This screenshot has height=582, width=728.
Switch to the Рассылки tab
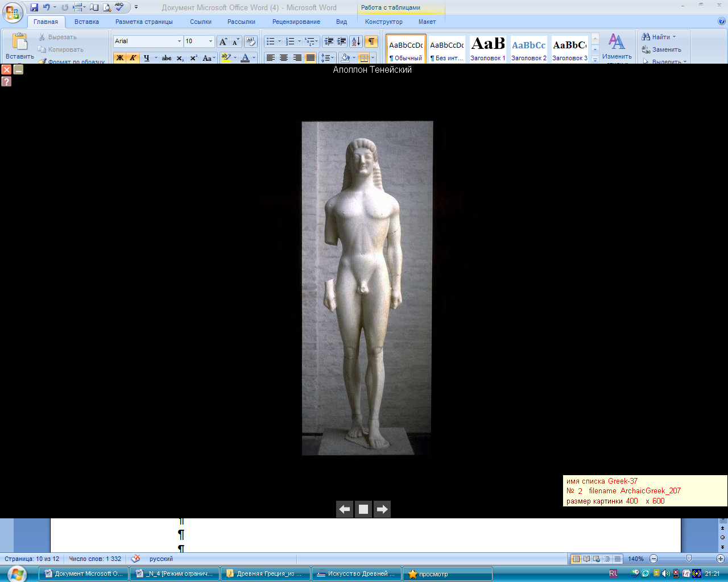click(x=241, y=22)
